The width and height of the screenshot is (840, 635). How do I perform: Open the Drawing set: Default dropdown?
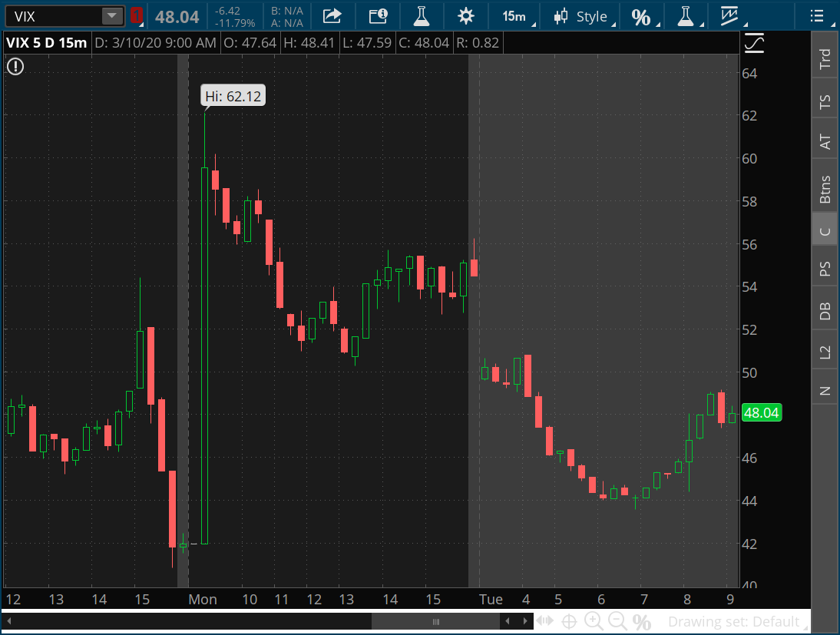(737, 622)
